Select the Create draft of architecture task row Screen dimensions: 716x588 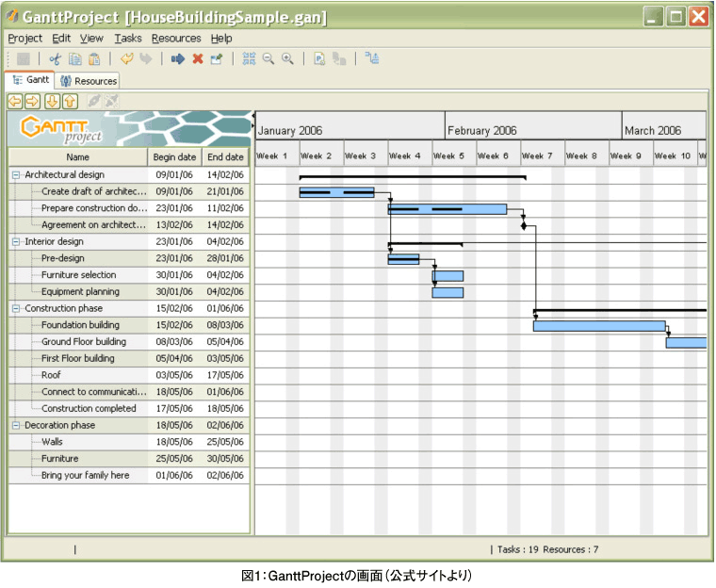coord(129,191)
